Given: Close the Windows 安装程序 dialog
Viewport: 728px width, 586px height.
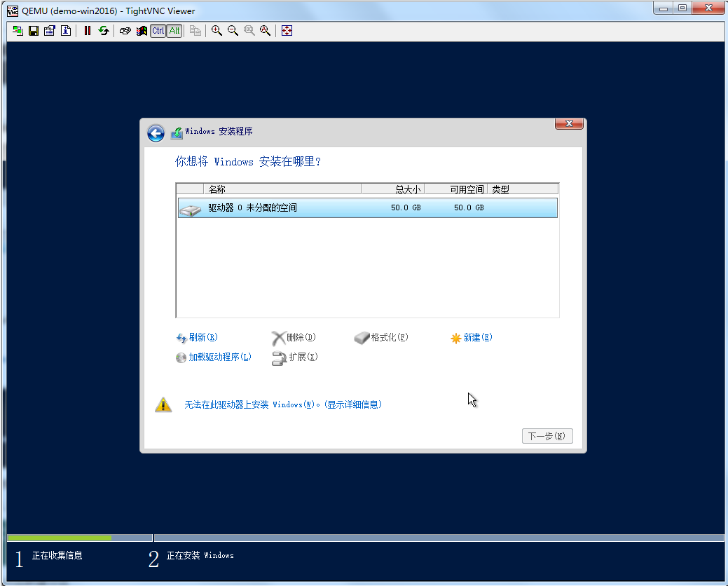Looking at the screenshot, I should pos(569,123).
